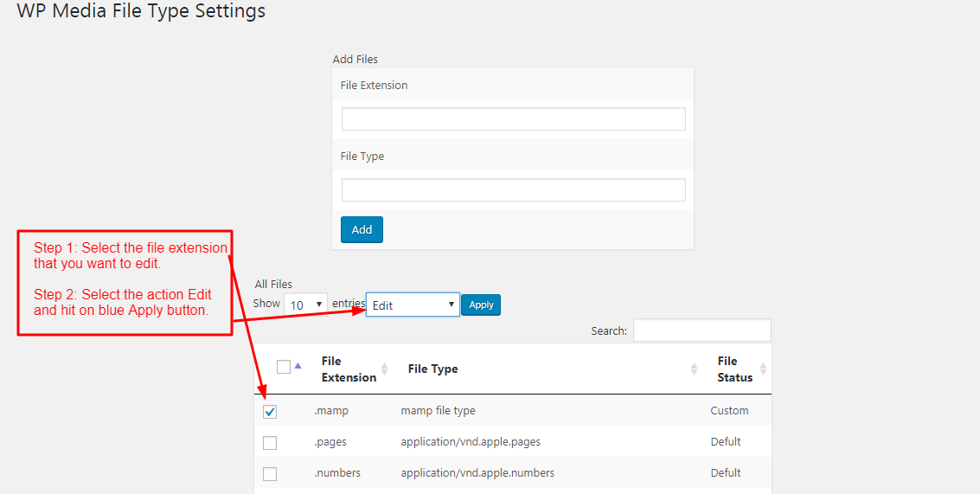Click the blue Add button
980x494 pixels.
(x=362, y=229)
